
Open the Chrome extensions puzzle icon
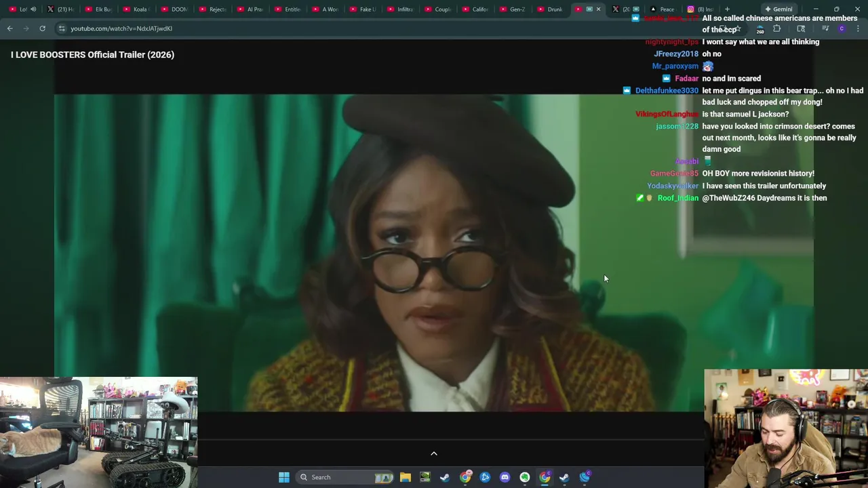click(776, 28)
